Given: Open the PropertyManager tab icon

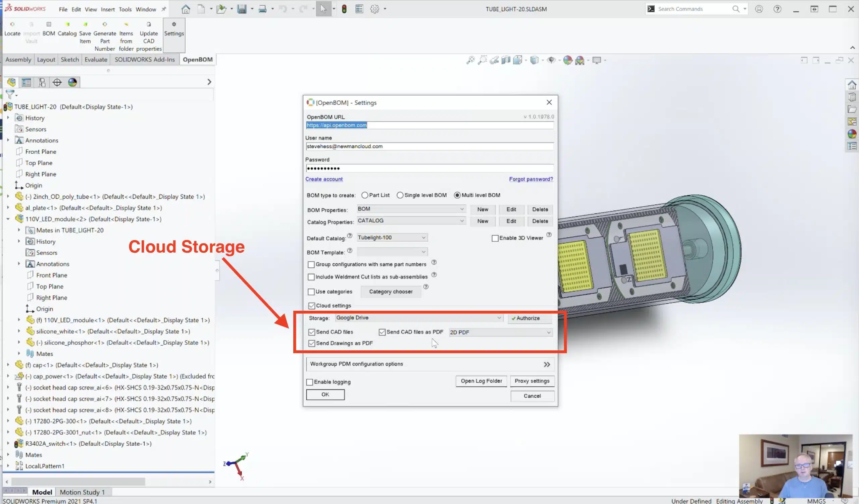Looking at the screenshot, I should (26, 82).
